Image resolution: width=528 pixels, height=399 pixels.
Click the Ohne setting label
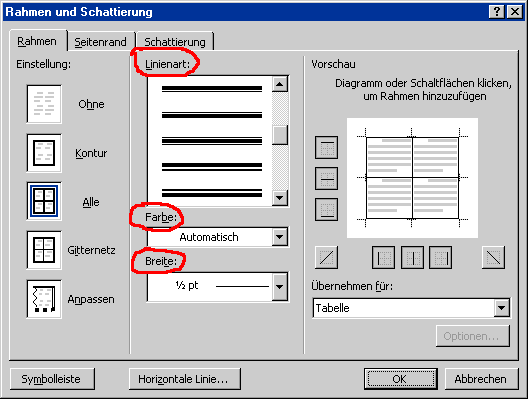point(91,104)
